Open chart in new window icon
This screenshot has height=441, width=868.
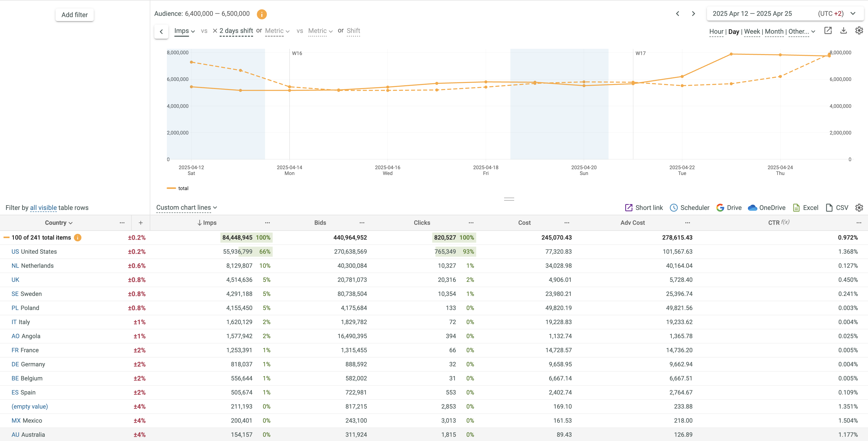click(x=828, y=31)
